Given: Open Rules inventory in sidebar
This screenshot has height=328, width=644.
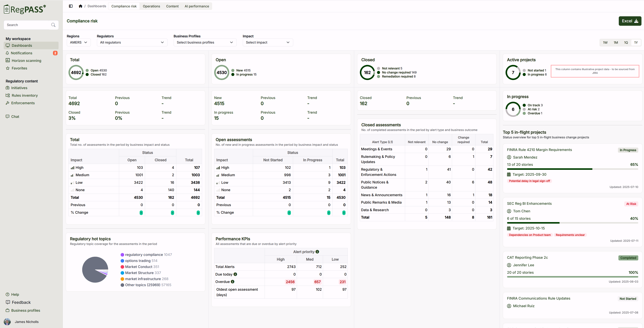Looking at the screenshot, I should click(x=25, y=95).
